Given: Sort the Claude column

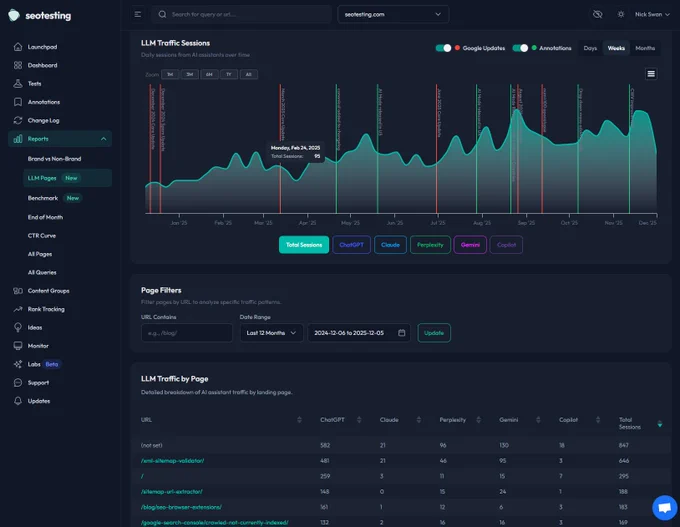Looking at the screenshot, I should tap(418, 419).
